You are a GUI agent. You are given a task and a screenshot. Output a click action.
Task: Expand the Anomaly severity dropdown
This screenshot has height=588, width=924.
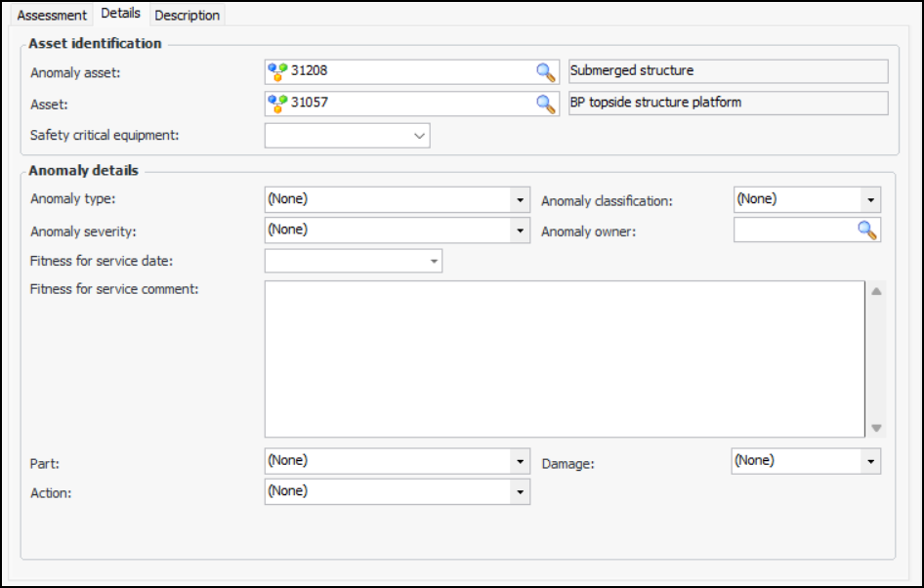521,231
